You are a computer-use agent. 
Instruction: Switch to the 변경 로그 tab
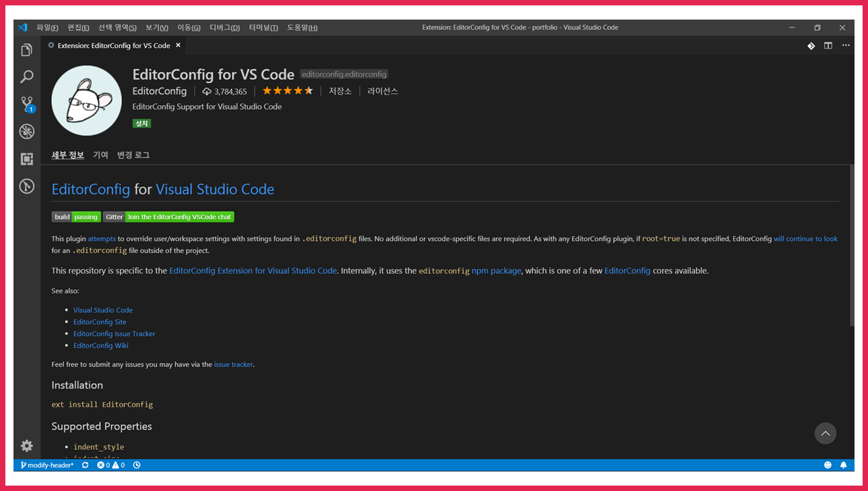tap(133, 155)
